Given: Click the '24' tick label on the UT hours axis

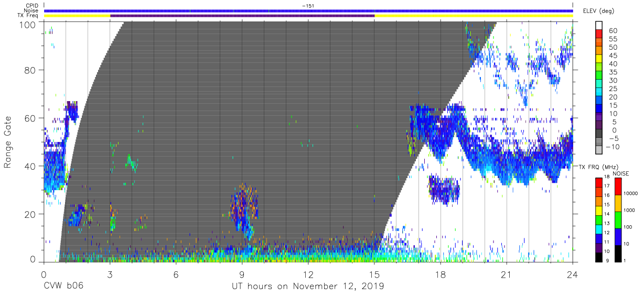Looking at the screenshot, I should pos(573,275).
